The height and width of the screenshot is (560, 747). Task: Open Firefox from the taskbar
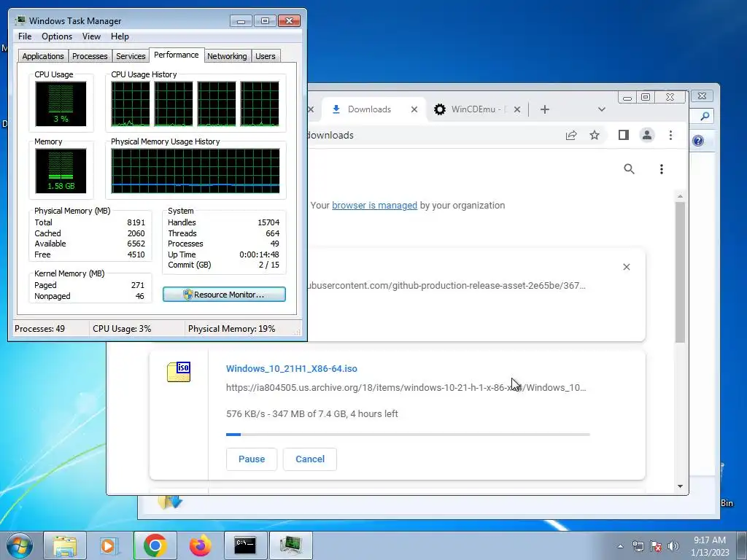point(200,545)
